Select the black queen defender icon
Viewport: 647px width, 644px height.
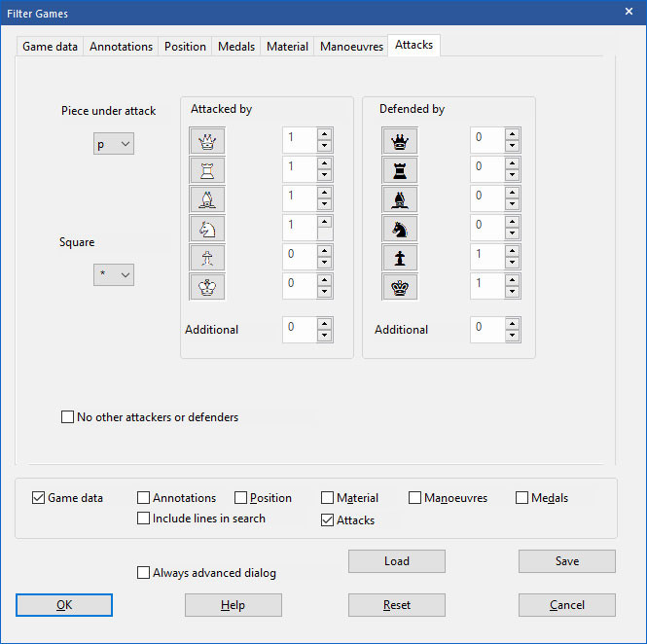pos(400,140)
